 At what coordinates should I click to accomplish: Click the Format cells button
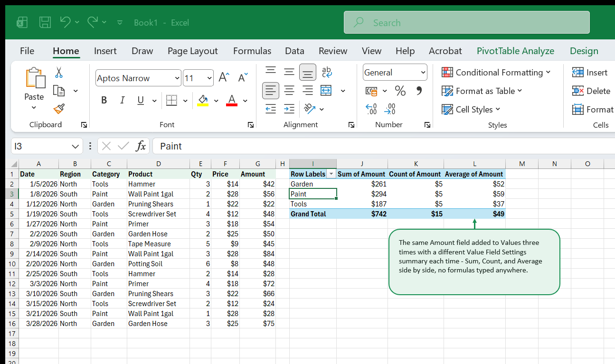tap(593, 109)
